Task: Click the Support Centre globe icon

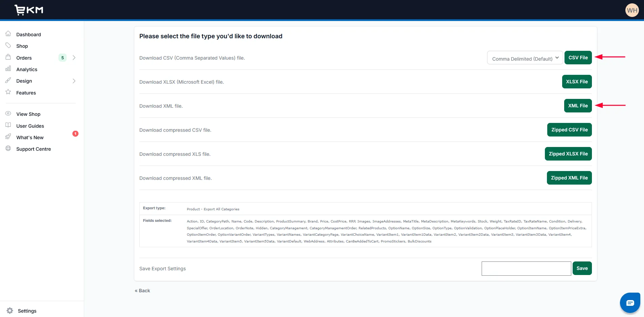Action: pos(8,148)
